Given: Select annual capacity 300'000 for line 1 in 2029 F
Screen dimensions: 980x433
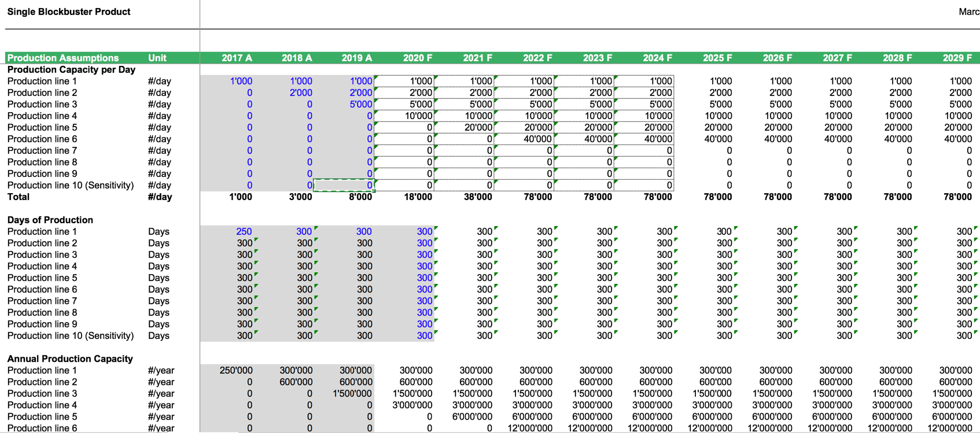Looking at the screenshot, I should point(956,370).
